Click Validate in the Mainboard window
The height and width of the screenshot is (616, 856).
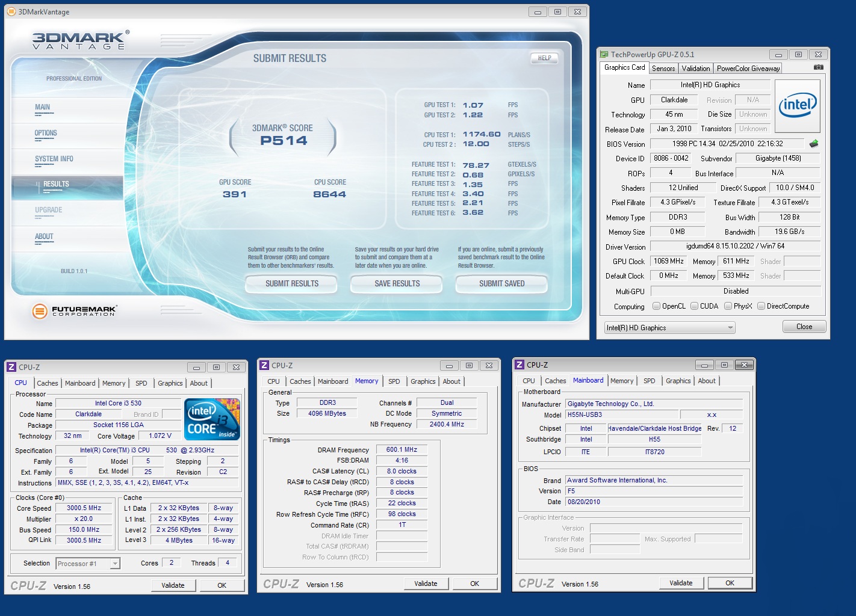pyautogui.click(x=681, y=583)
